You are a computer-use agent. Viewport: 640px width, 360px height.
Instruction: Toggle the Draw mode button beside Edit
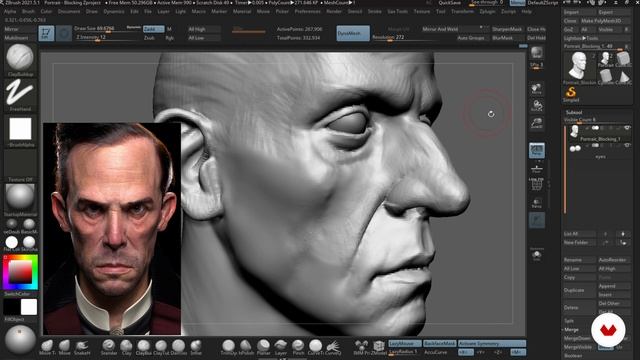[x=64, y=33]
